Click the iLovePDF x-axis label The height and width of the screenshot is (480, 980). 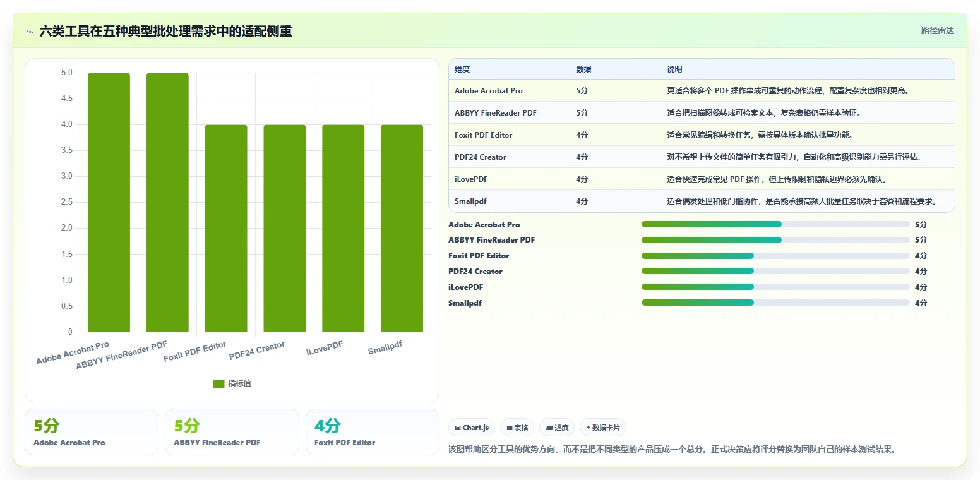pyautogui.click(x=325, y=347)
